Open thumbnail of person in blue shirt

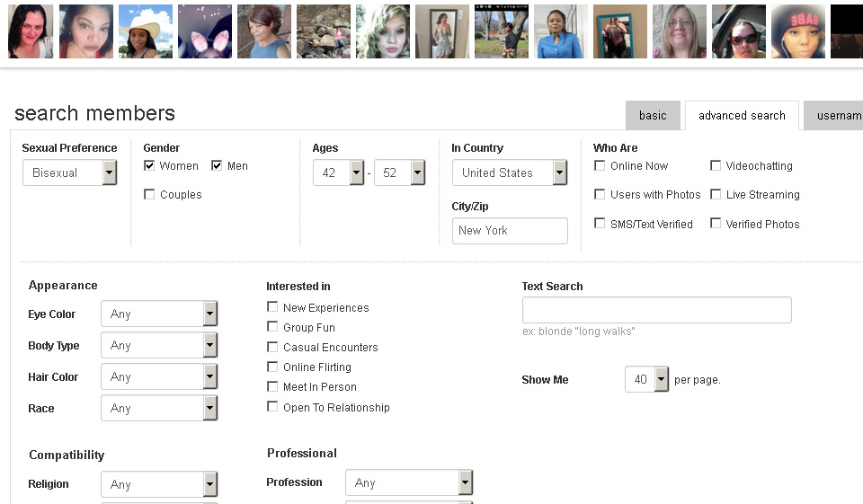click(x=561, y=31)
